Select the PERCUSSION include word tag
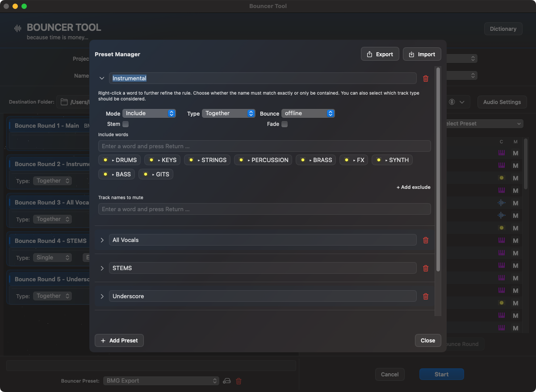 pyautogui.click(x=263, y=160)
